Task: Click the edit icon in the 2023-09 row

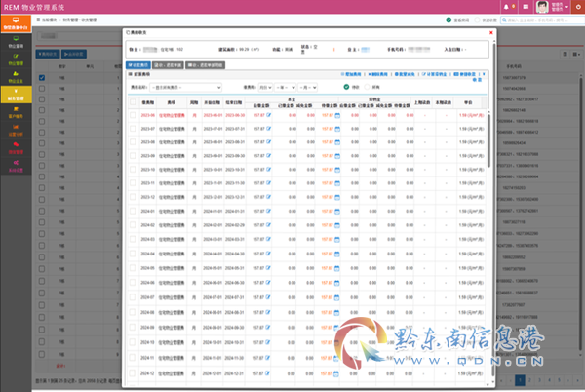Action: (269, 156)
